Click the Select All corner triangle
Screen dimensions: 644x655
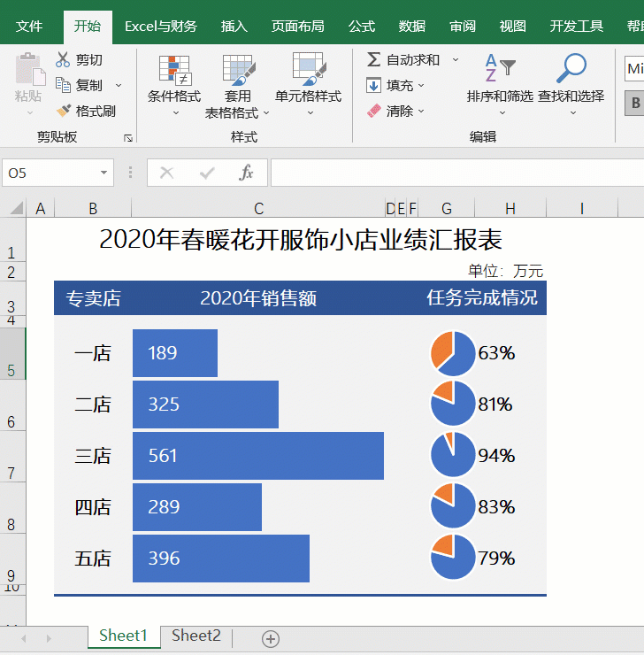16,208
